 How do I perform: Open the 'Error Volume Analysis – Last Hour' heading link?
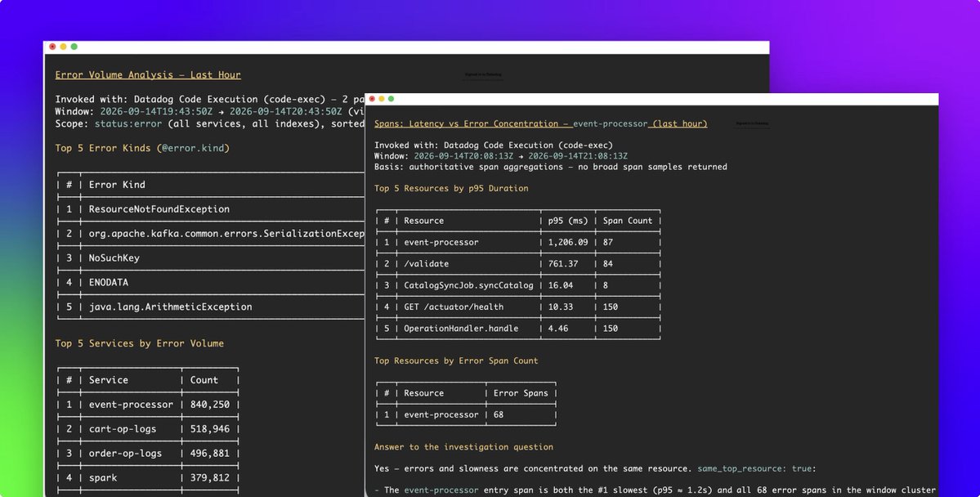point(147,75)
